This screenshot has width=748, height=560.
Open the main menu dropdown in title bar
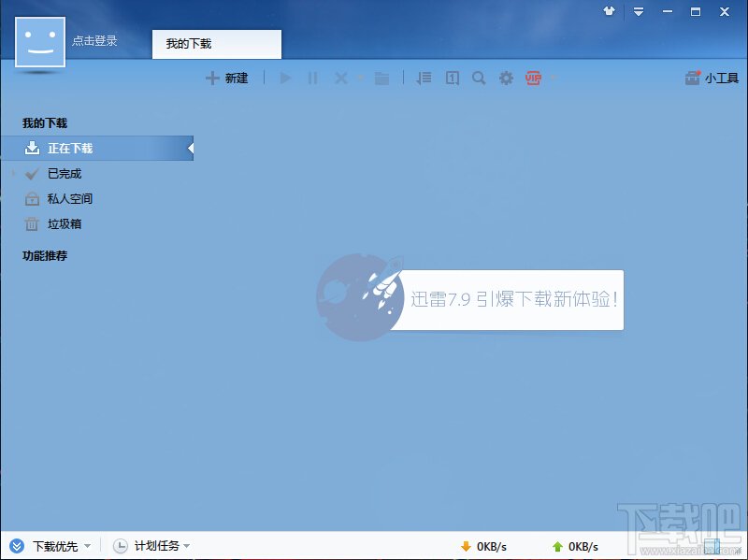point(639,12)
